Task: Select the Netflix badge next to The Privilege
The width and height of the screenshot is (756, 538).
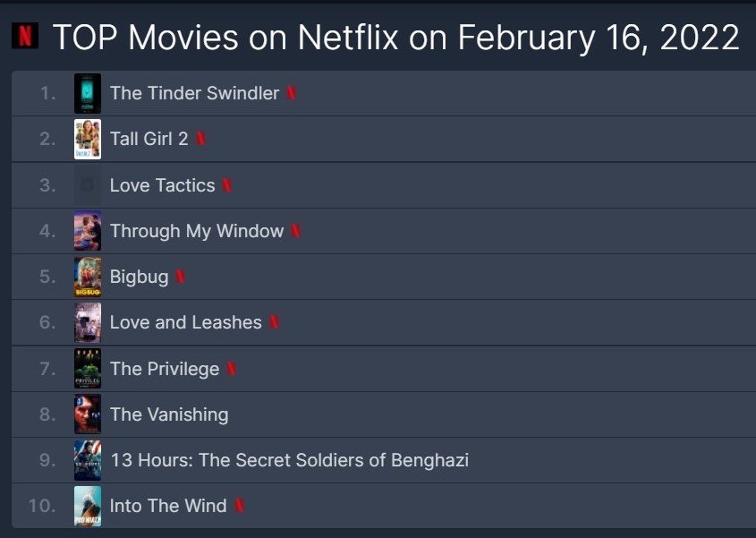Action: [x=232, y=369]
